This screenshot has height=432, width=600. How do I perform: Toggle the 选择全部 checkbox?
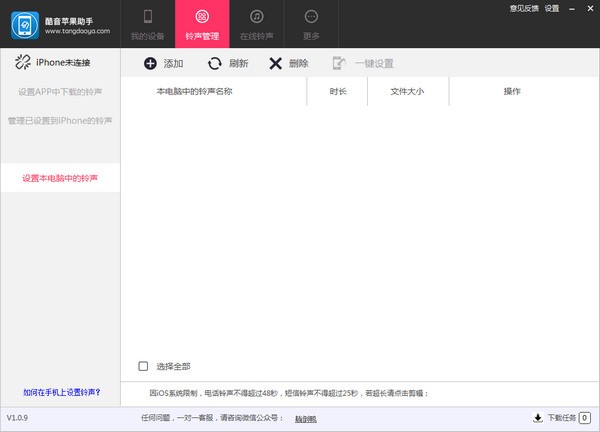point(143,366)
